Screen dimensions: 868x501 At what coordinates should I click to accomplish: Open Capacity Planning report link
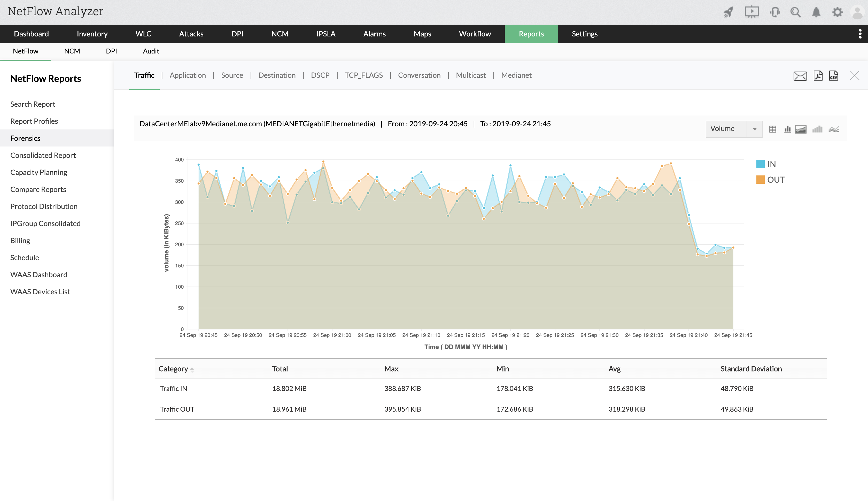[x=38, y=172]
